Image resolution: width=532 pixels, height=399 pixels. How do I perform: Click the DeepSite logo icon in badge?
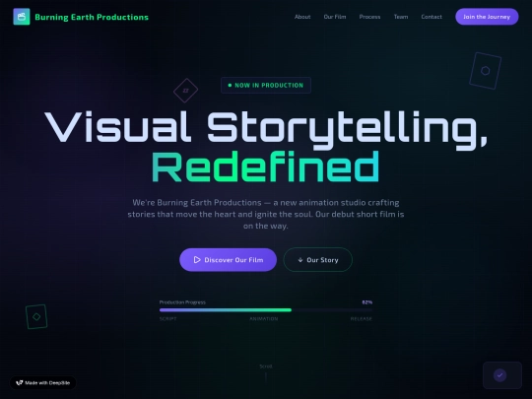point(20,382)
